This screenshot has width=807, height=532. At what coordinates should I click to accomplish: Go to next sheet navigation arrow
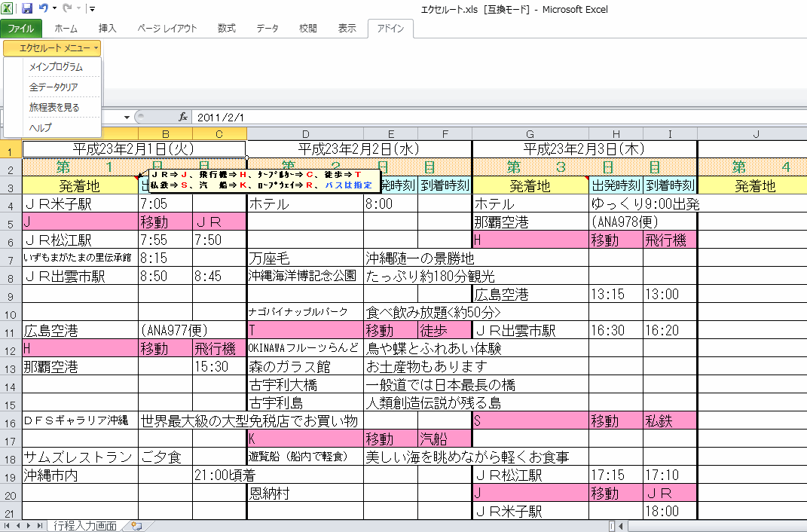point(29,526)
